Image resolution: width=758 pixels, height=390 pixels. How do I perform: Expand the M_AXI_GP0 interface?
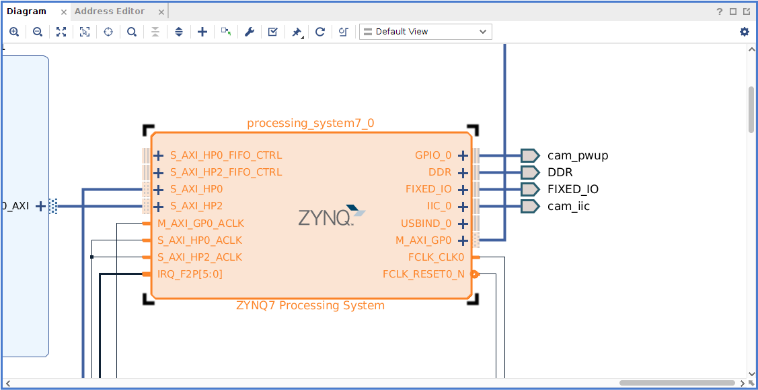(x=463, y=240)
